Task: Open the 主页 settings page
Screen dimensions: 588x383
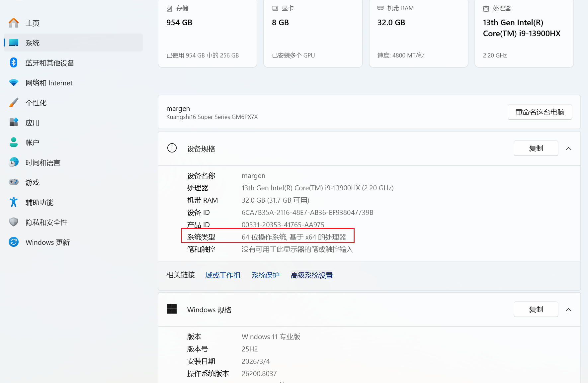Action: coord(73,23)
